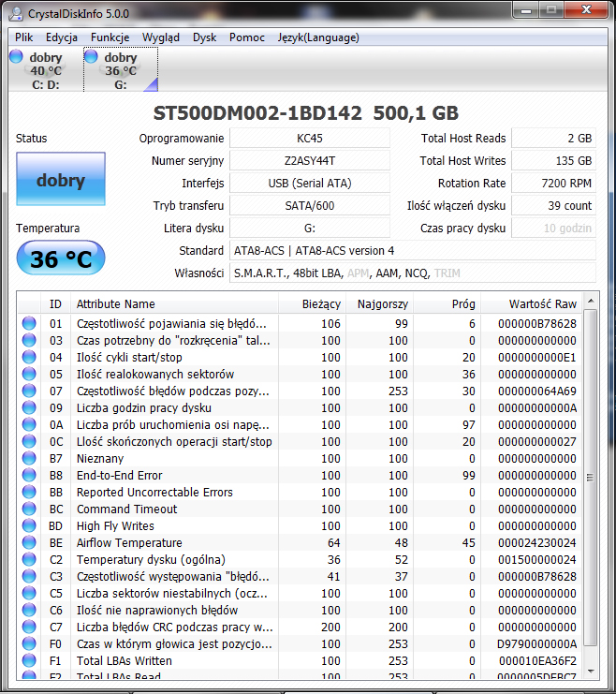Click the Interfejs field USB (Serial ATA)
The image size is (616, 694).
click(310, 184)
